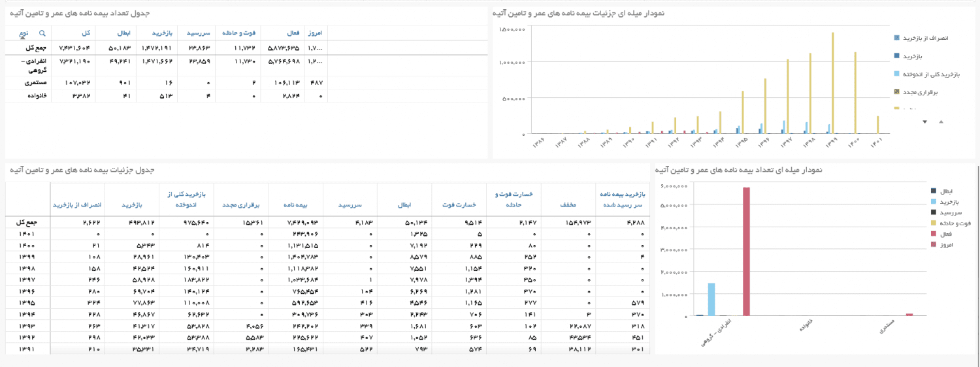980x367 pixels.
Task: Select year ۱۳۹۳ row in the details table
Action: click(328, 326)
